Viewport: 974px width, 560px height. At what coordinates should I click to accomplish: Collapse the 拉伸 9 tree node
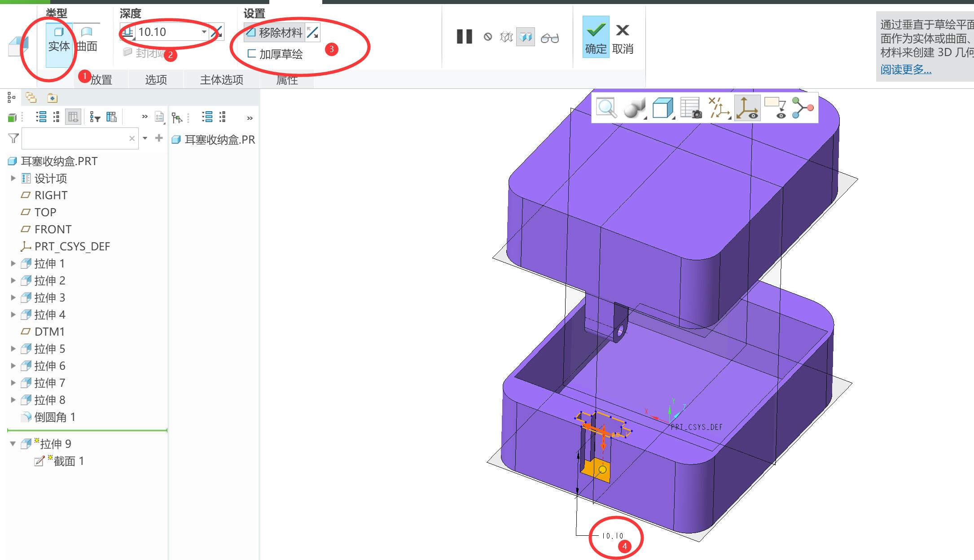(x=13, y=444)
